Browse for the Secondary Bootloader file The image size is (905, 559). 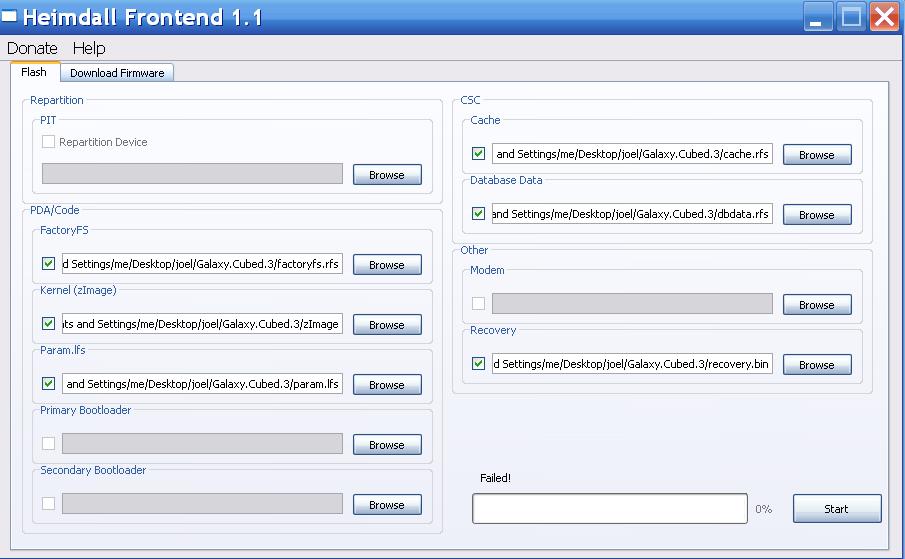(x=387, y=505)
